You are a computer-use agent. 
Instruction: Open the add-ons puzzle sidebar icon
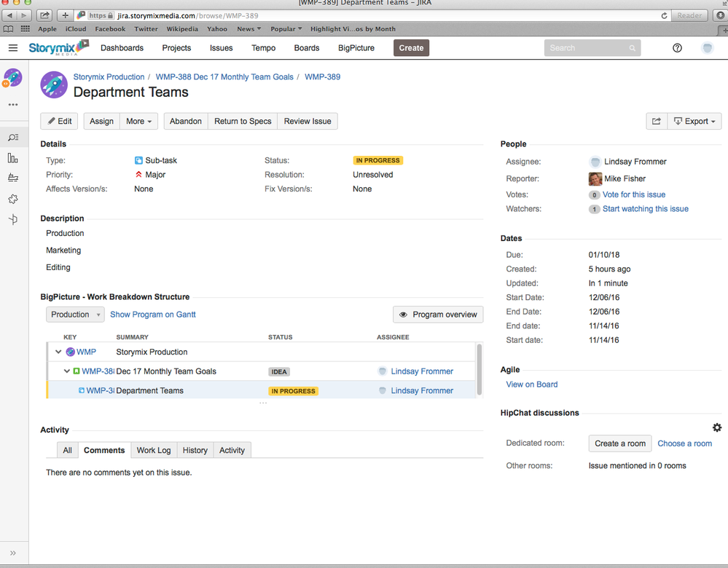click(x=13, y=199)
